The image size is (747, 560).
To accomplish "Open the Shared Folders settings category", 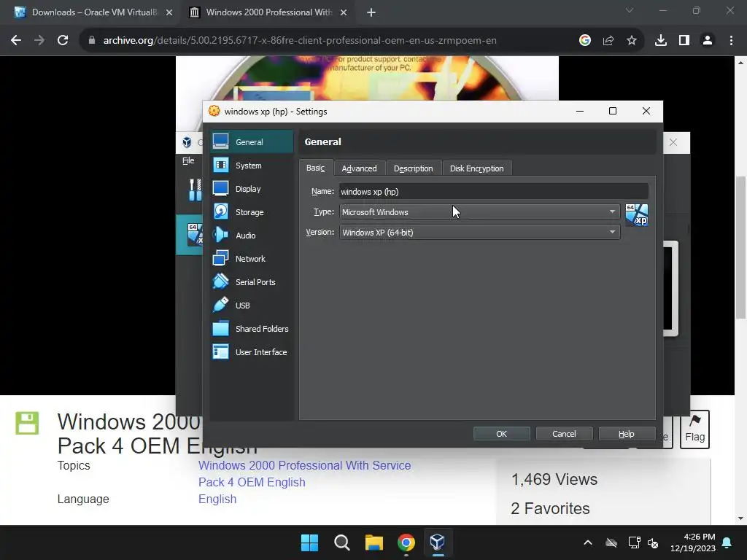I will pos(252,329).
